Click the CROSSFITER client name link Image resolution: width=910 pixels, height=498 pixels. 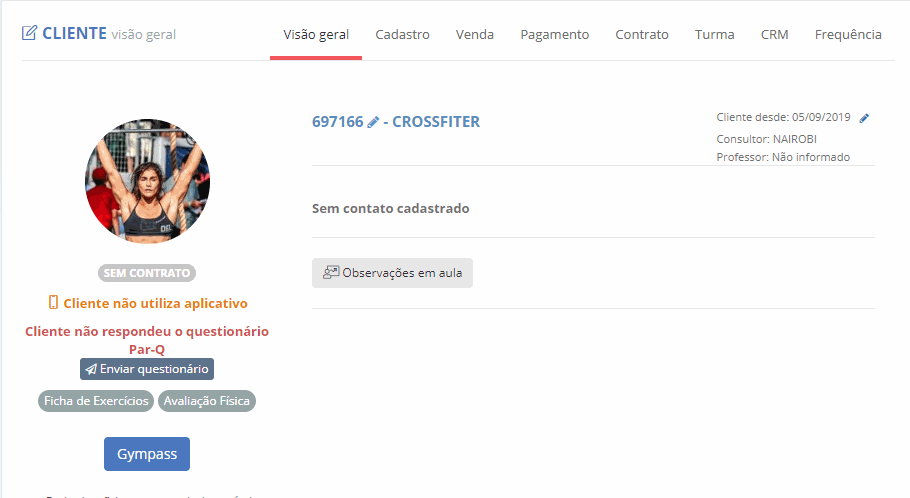pyautogui.click(x=436, y=122)
